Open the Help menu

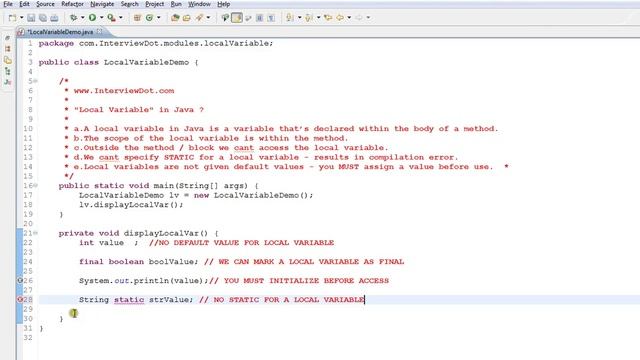click(x=223, y=4)
